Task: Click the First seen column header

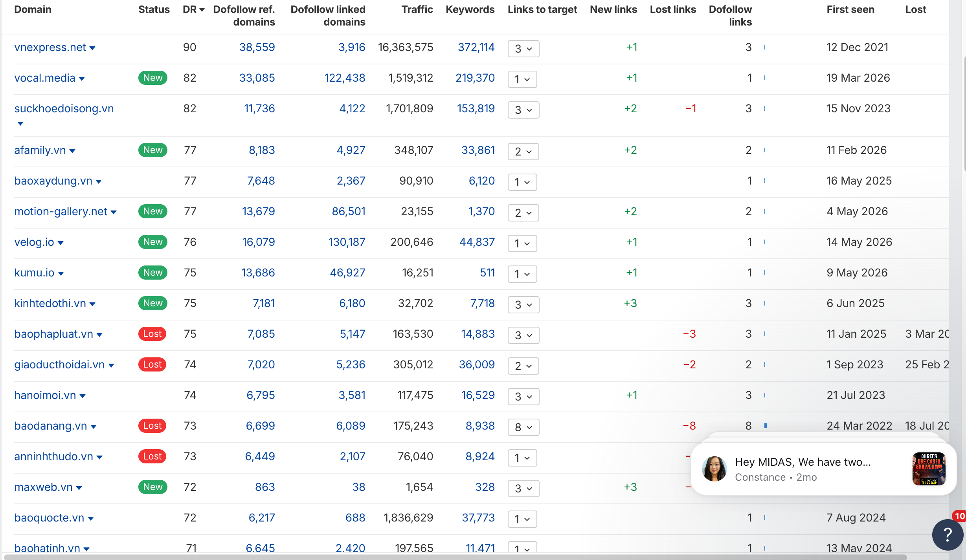Action: [850, 9]
